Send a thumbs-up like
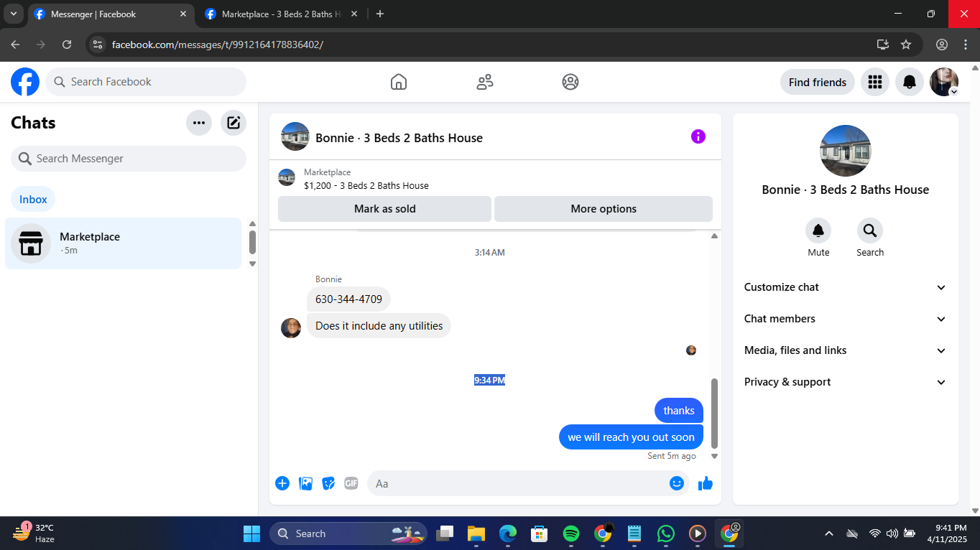Image resolution: width=980 pixels, height=550 pixels. (706, 483)
